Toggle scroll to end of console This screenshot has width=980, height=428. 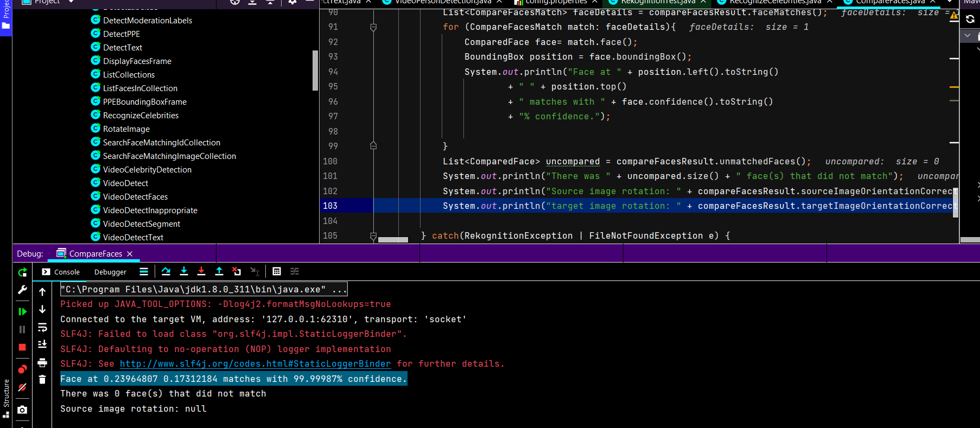42,344
